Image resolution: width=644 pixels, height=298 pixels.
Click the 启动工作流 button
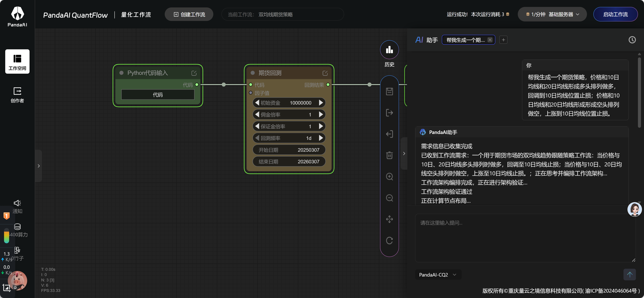point(615,15)
